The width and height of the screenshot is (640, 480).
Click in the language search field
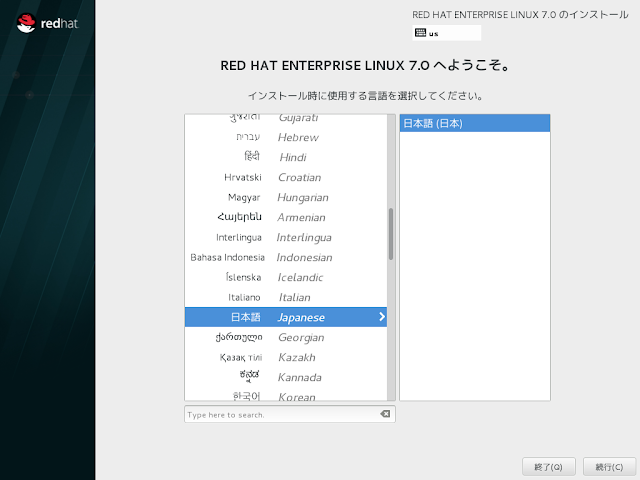tap(289, 414)
